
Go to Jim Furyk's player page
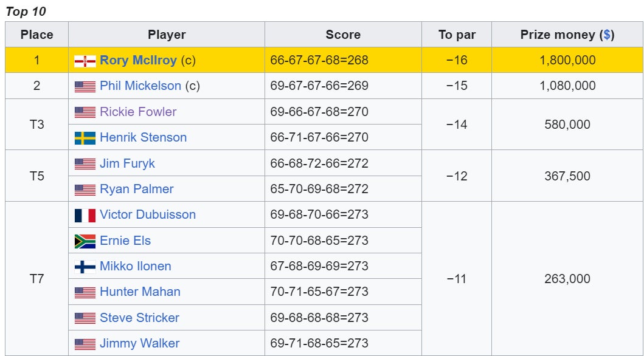127,163
